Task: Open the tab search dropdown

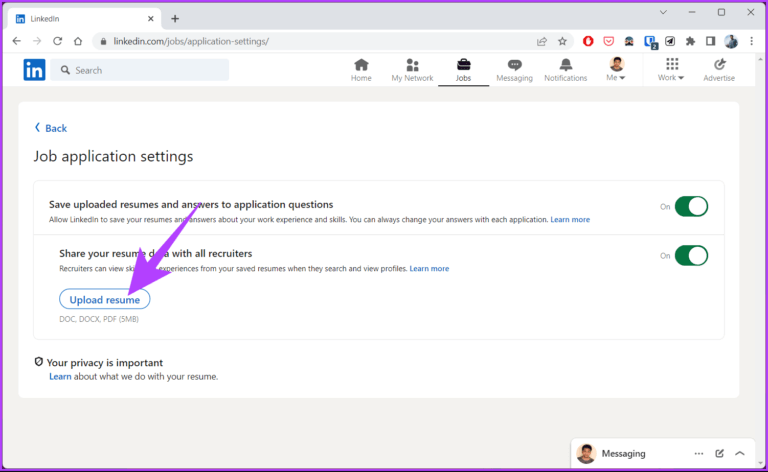Action: point(663,12)
